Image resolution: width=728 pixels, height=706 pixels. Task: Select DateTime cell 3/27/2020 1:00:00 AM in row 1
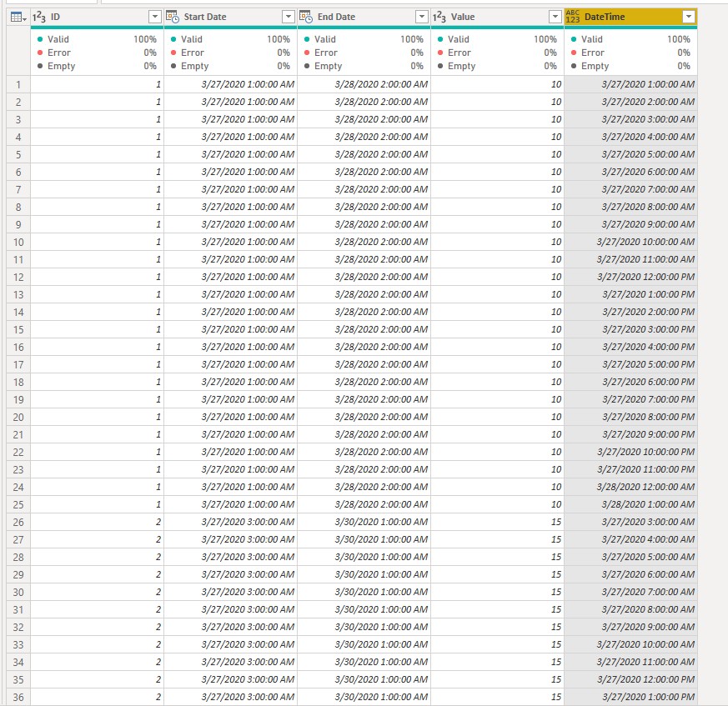click(x=631, y=84)
